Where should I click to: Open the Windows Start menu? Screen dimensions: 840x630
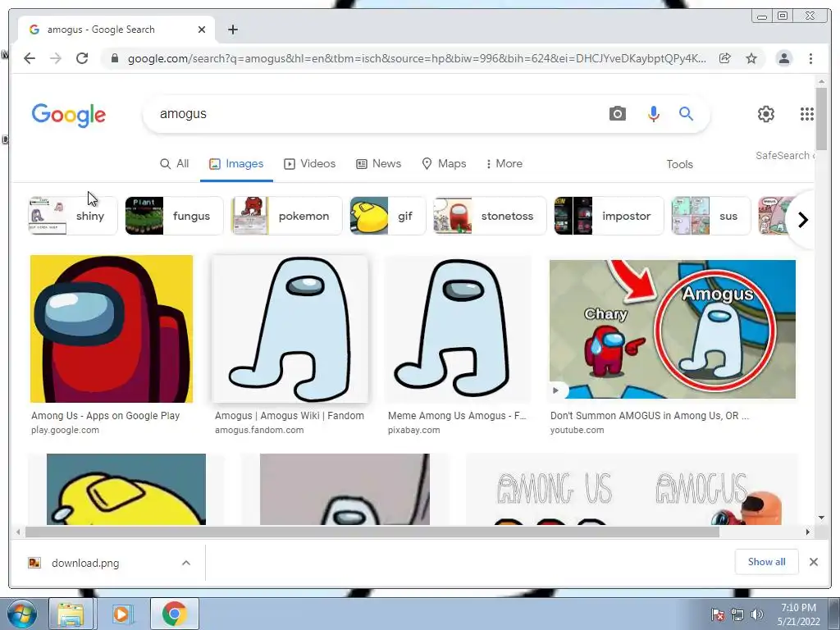click(21, 614)
